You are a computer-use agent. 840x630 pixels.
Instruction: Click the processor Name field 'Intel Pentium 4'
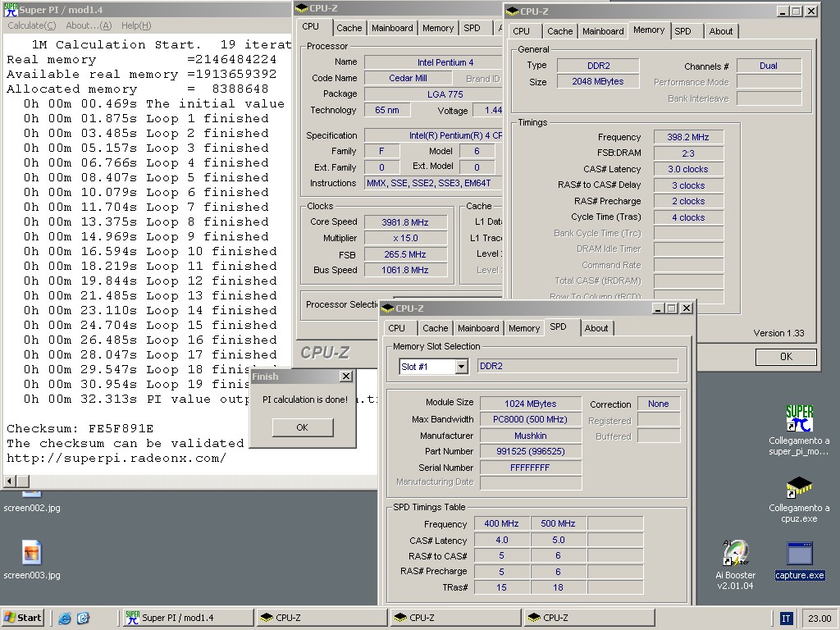pos(433,62)
